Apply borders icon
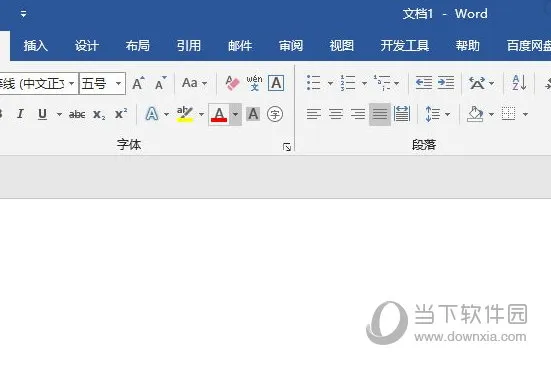This screenshot has height=366, width=551. pos(508,114)
